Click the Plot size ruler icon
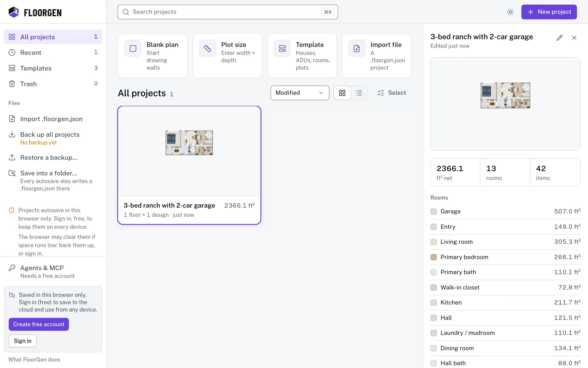 pyautogui.click(x=208, y=48)
